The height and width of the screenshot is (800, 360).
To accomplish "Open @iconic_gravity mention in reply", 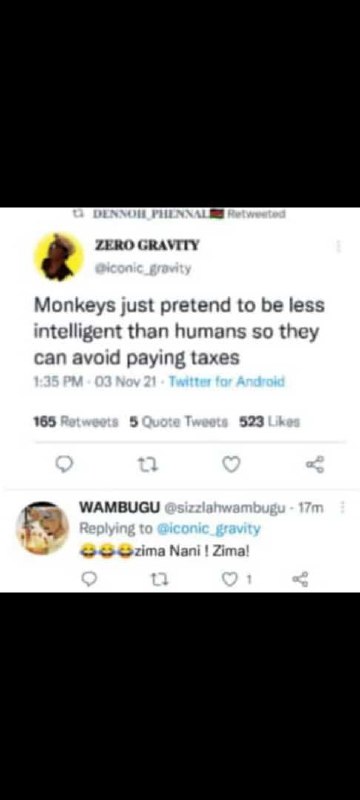I will point(208,529).
